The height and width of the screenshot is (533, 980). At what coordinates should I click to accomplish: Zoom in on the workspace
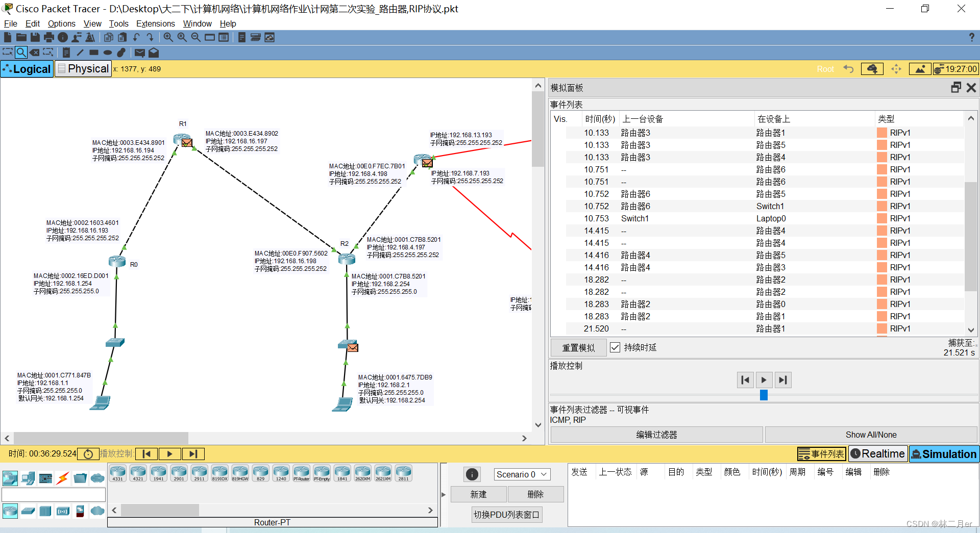168,37
